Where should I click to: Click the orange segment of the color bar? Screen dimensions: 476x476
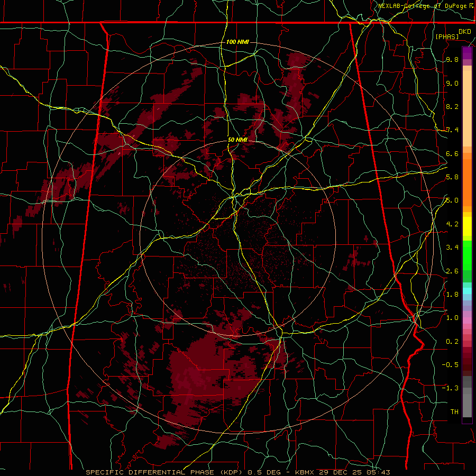tap(467, 182)
